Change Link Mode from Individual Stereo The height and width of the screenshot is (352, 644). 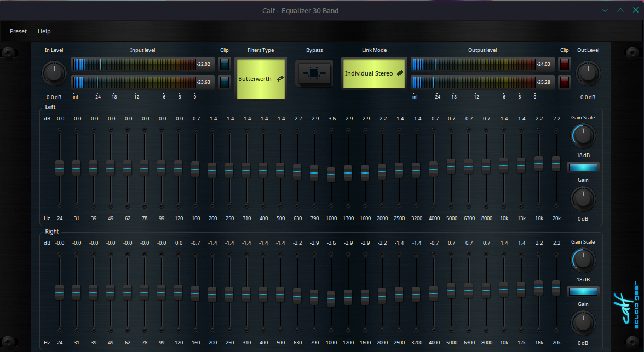[374, 73]
